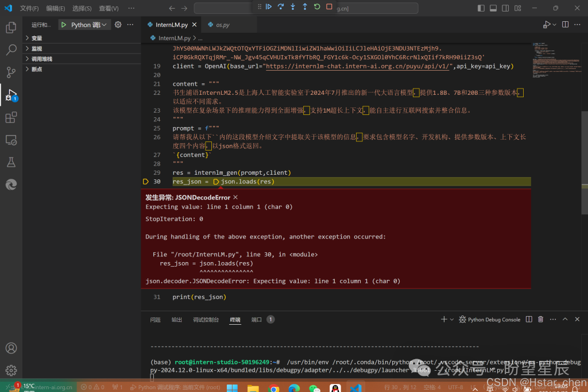This screenshot has height=392, width=588.
Task: Split the terminal panel
Action: coord(529,320)
